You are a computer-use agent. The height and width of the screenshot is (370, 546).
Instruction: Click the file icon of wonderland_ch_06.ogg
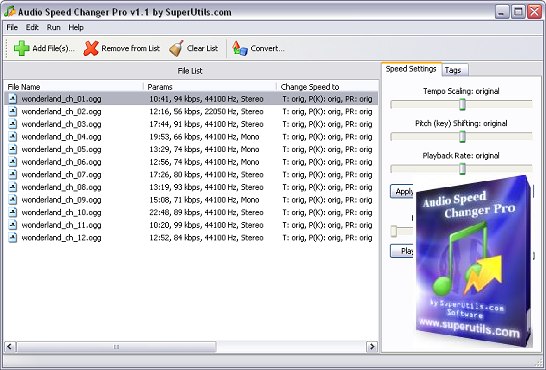click(x=13, y=162)
